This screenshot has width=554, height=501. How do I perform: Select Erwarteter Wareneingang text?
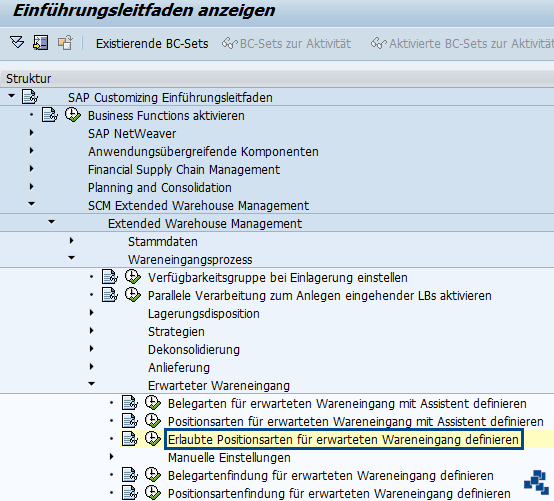[x=219, y=386]
